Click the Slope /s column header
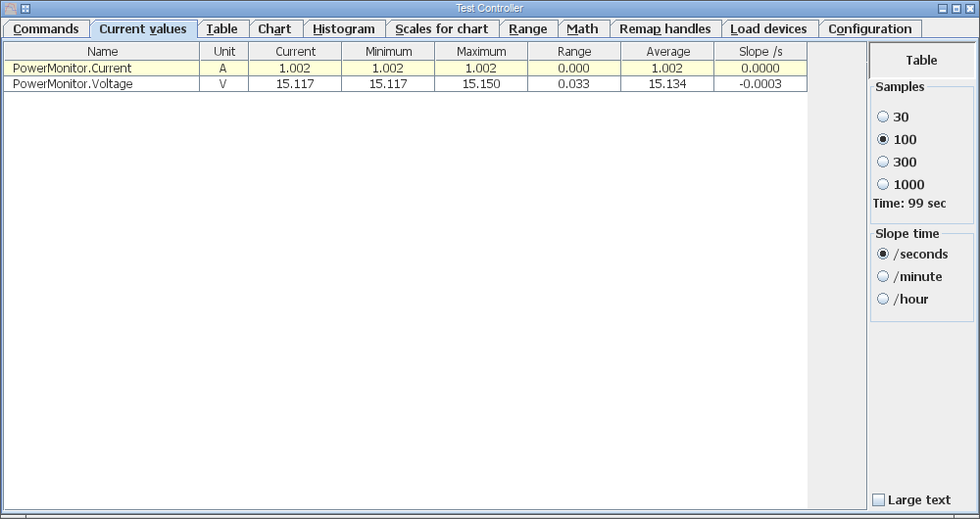Viewport: 980px width, 519px height. click(x=760, y=51)
